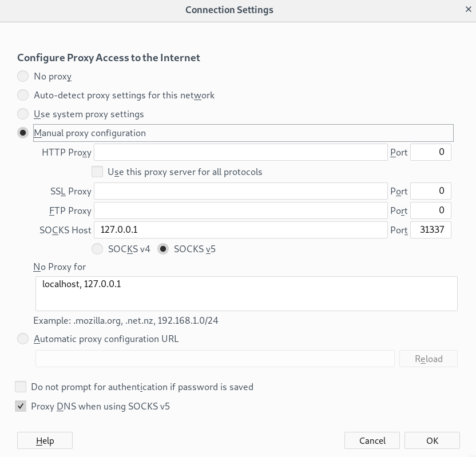Choose "Auto-detect proxy settings for this network"

pyautogui.click(x=23, y=95)
